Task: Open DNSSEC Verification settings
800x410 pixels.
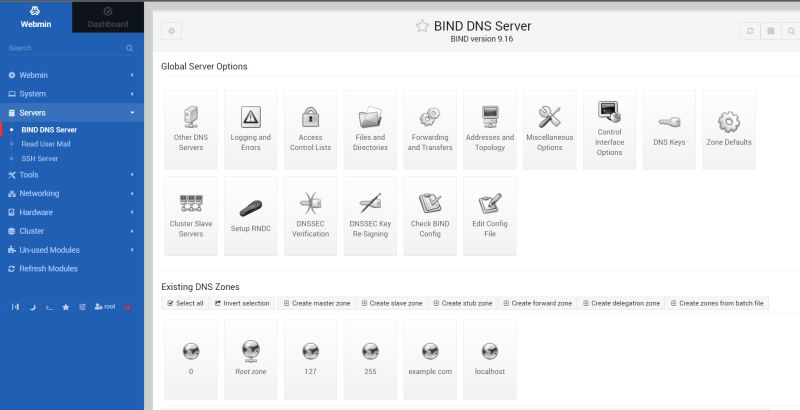Action: point(310,216)
